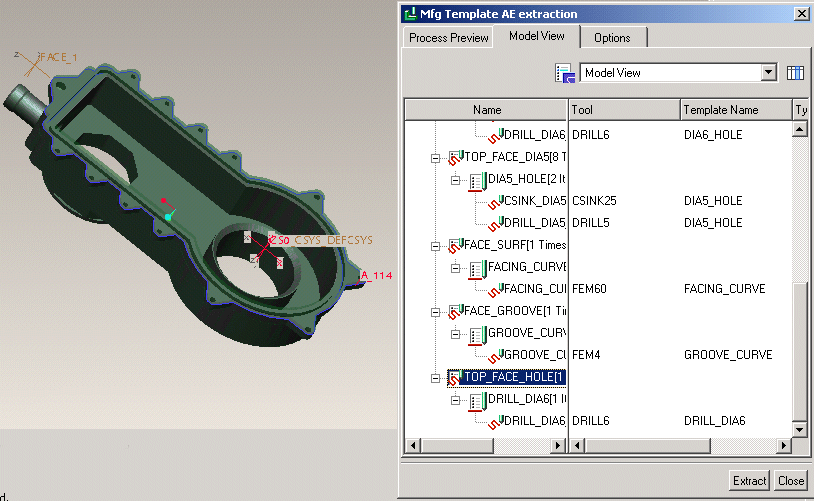Image resolution: width=814 pixels, height=501 pixels.
Task: Switch to the Process Preview tab
Action: (x=448, y=38)
